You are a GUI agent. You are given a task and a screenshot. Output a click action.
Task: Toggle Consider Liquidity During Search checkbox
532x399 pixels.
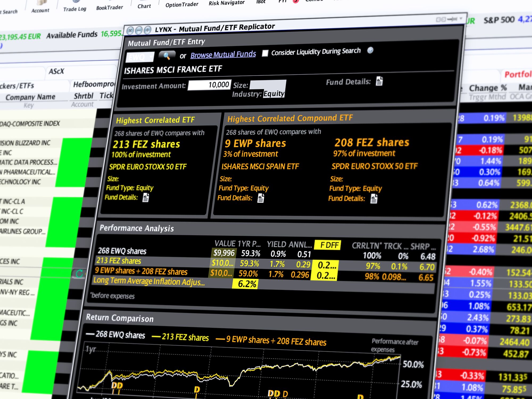coord(265,53)
